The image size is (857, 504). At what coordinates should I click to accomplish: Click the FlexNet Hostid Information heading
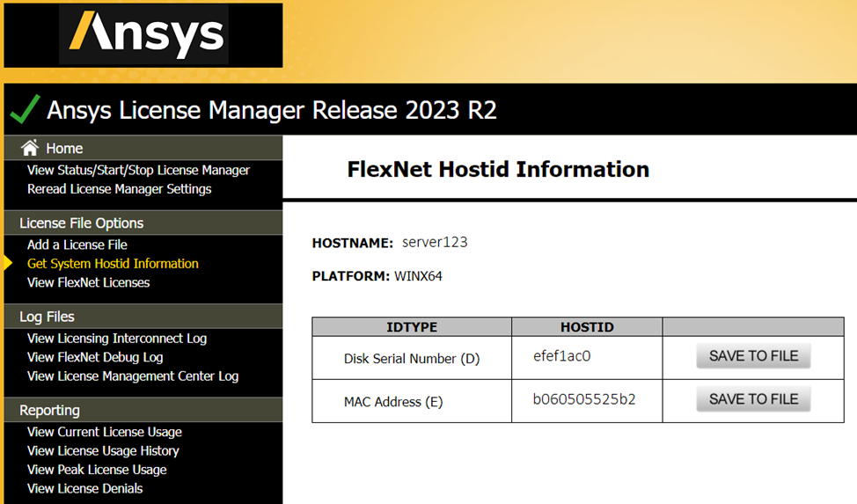pos(498,170)
